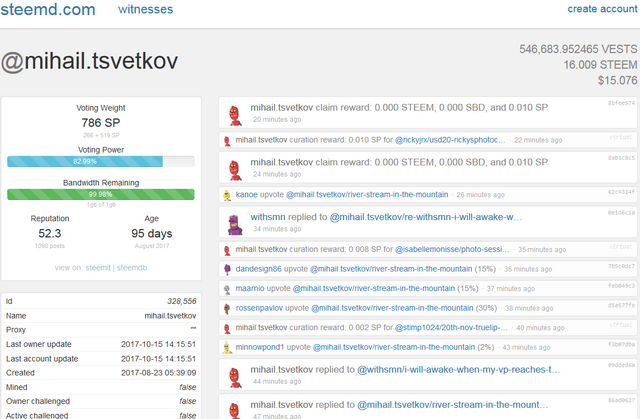Screen dimensions: 640x419
Task: Open re-withsmn-i-will-awake reply link
Action: 426,217
